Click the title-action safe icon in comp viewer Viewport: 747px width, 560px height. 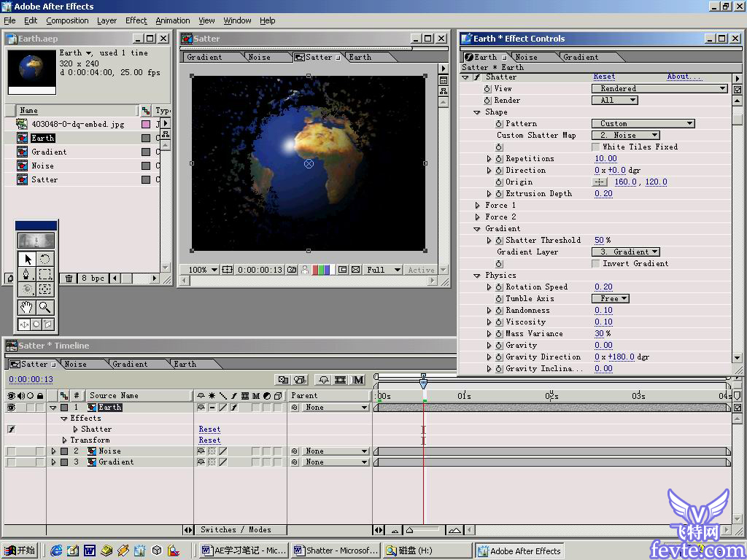(x=228, y=270)
